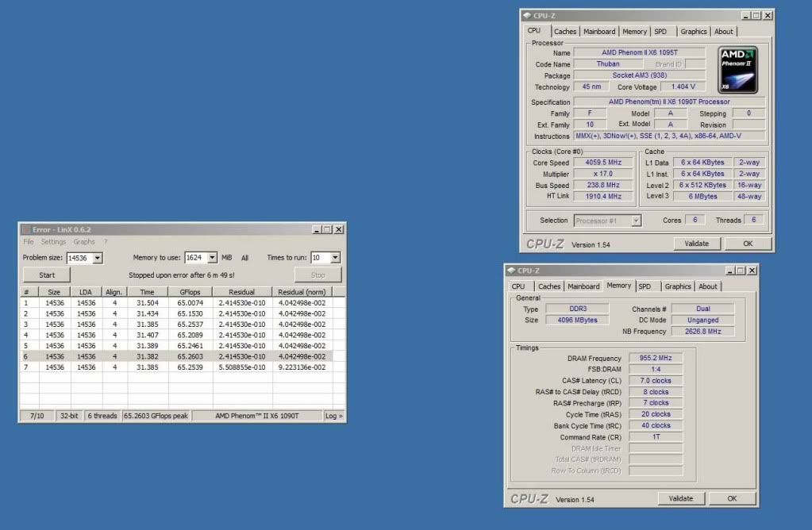The height and width of the screenshot is (530, 812).
Task: Click the Multiplier value x 17.0
Action: [603, 174]
